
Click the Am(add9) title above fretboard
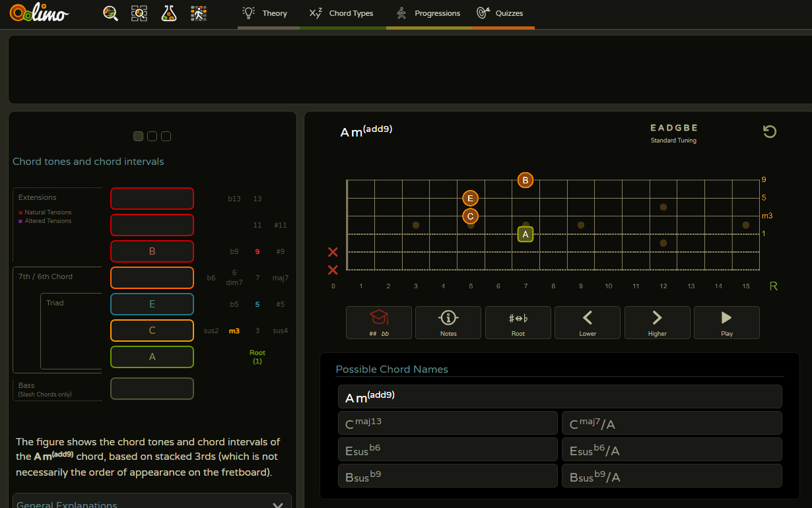[366, 131]
